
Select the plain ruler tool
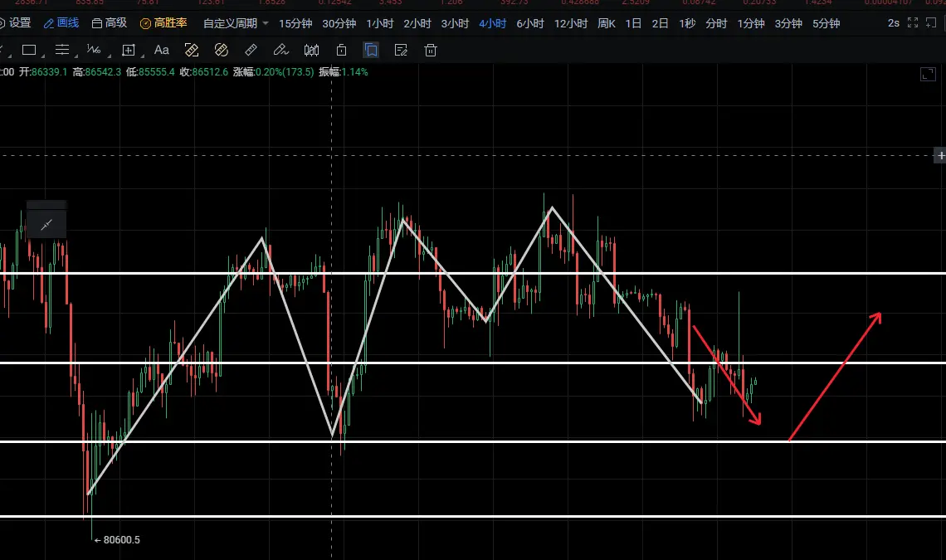[251, 50]
